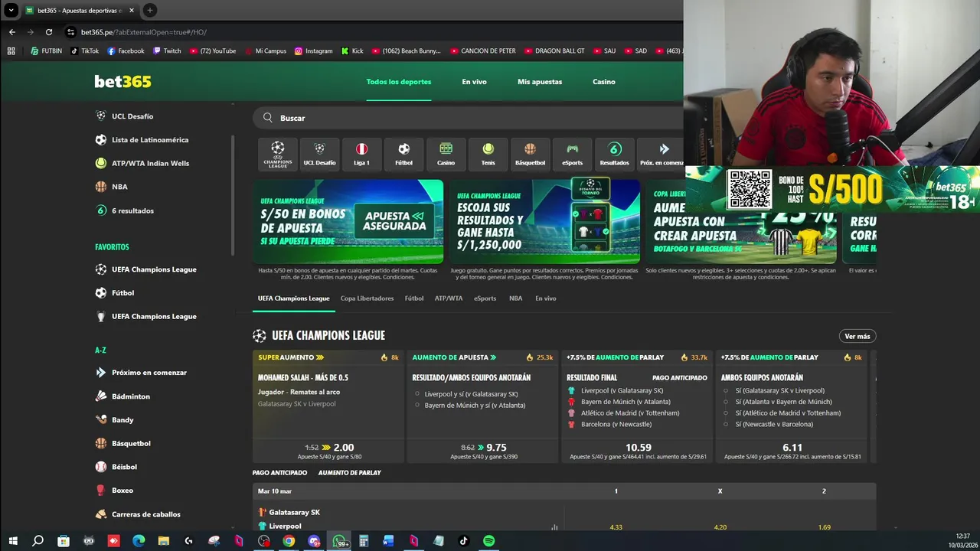This screenshot has height=551, width=980.
Task: Open the Liga 1 shortcut icon
Action: 361,155
